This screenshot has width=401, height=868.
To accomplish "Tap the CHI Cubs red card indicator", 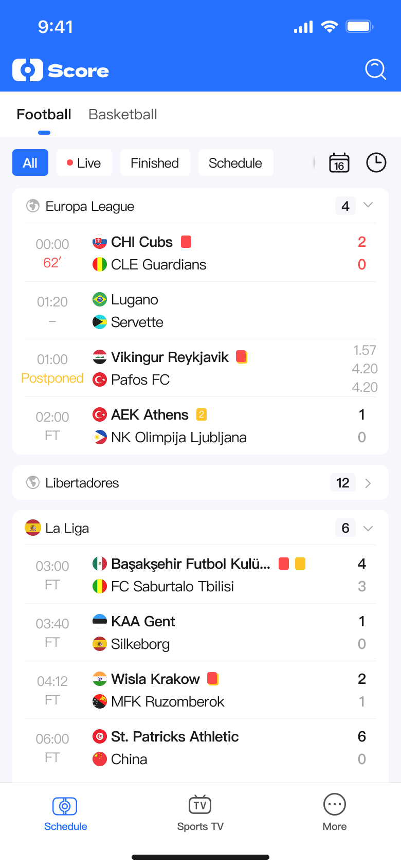I will click(x=186, y=242).
